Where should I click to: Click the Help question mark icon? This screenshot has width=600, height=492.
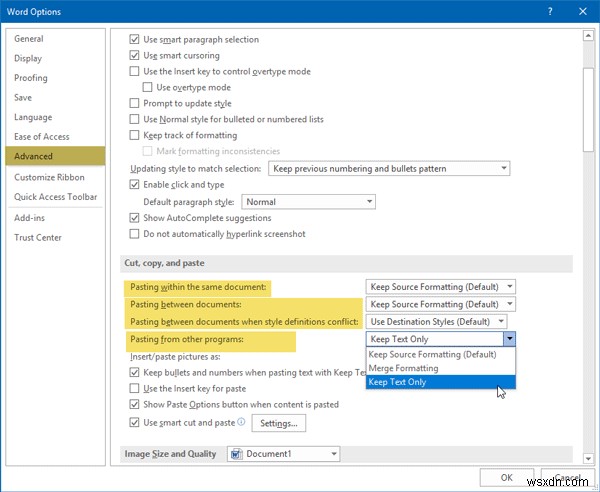550,11
